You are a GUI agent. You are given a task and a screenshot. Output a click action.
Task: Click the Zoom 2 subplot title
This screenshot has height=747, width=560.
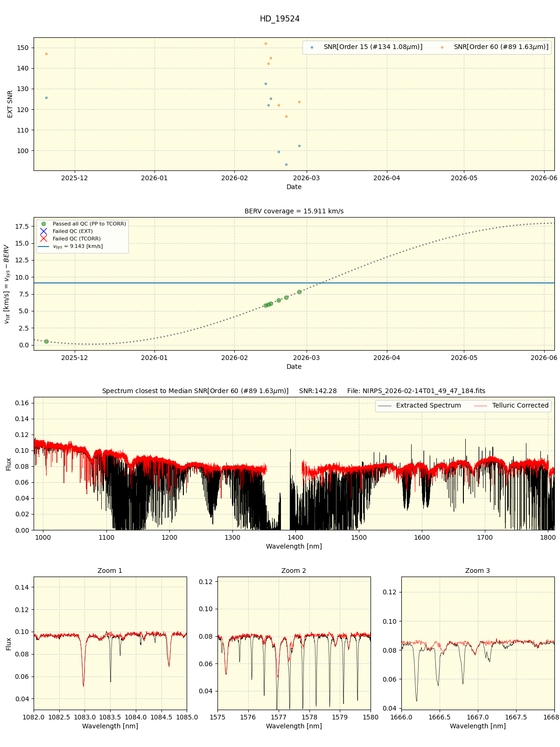pos(294,571)
